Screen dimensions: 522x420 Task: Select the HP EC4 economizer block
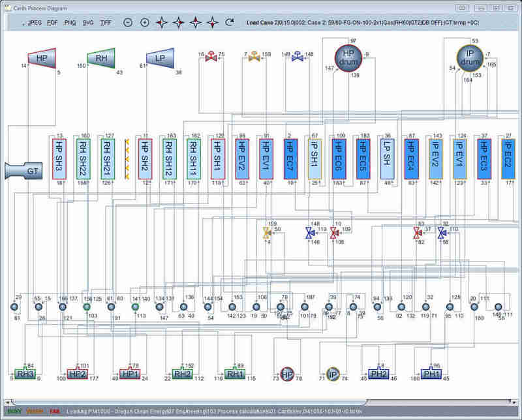coord(412,159)
